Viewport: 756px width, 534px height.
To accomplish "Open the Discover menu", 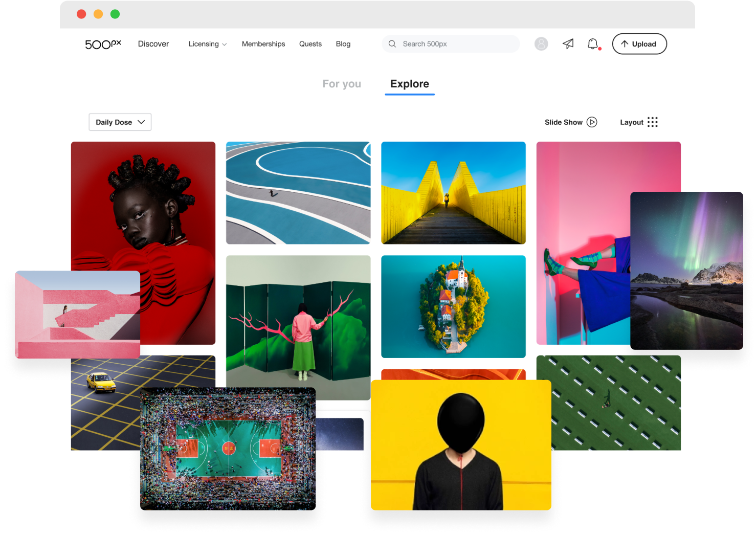I will (153, 44).
